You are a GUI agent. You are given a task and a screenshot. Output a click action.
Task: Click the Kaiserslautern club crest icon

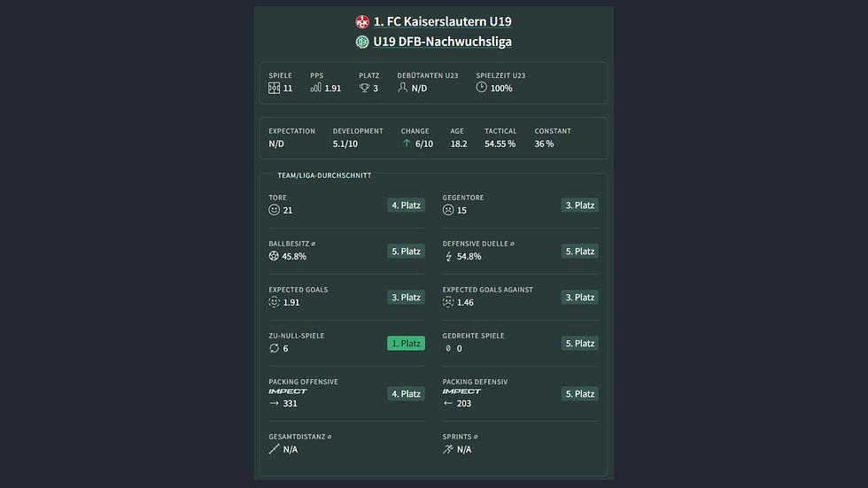coord(362,21)
